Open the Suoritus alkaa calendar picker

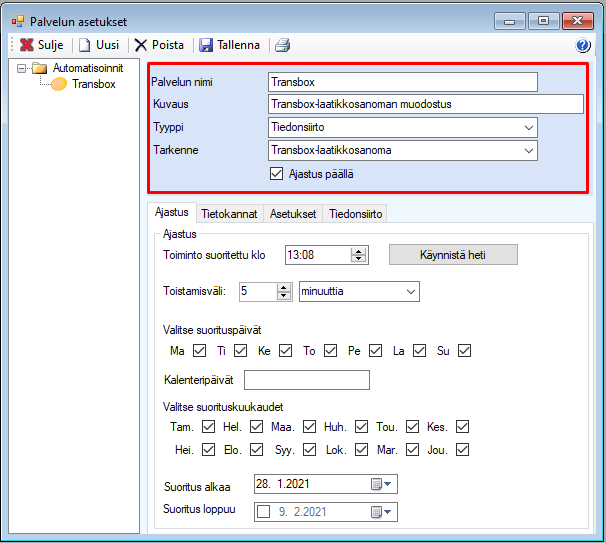[x=381, y=484]
